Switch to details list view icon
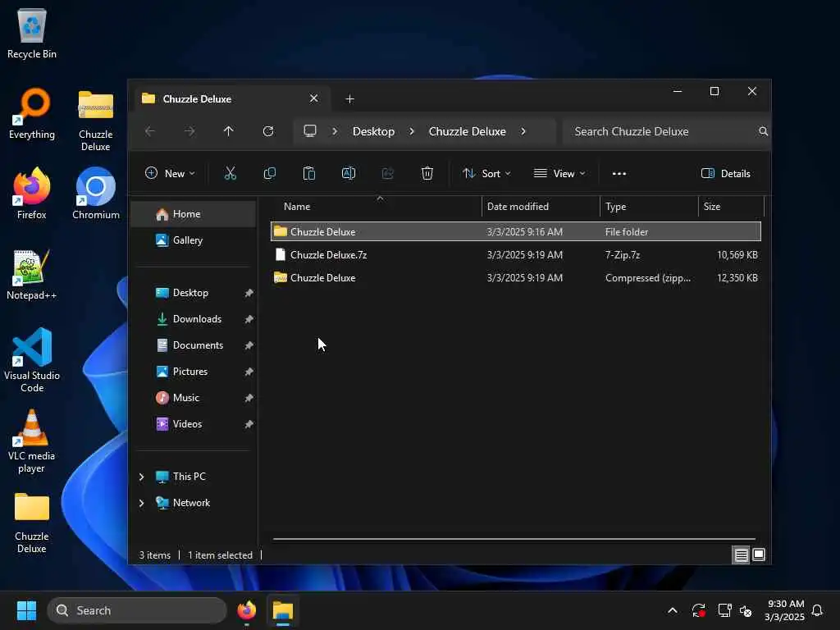 741,555
